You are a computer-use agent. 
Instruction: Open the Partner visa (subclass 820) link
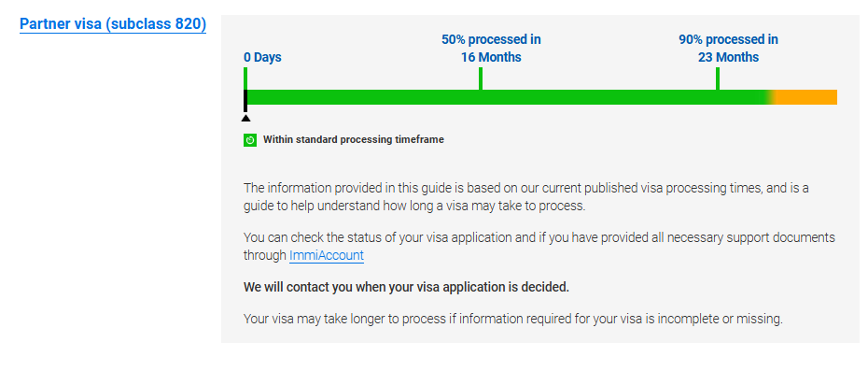click(x=113, y=23)
